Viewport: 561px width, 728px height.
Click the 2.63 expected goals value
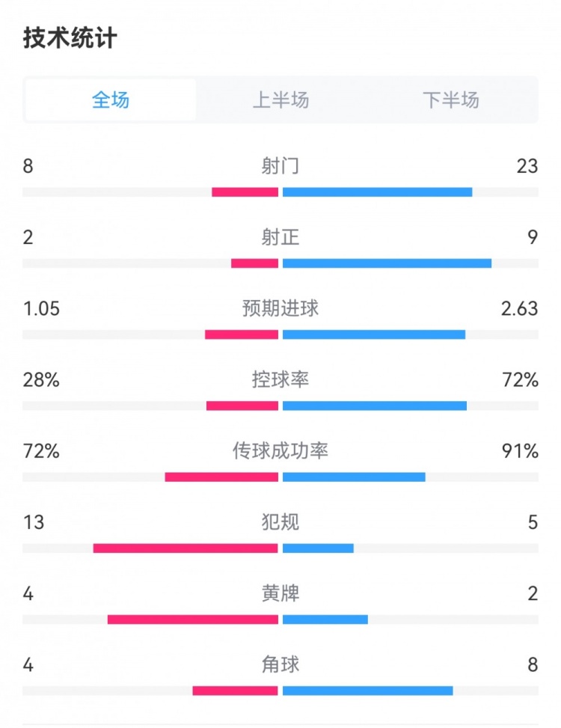(519, 308)
